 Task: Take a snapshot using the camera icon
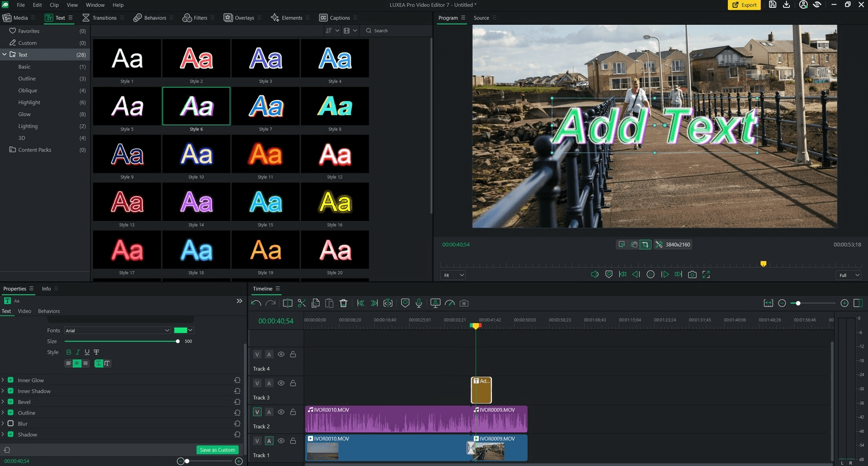[x=692, y=274]
